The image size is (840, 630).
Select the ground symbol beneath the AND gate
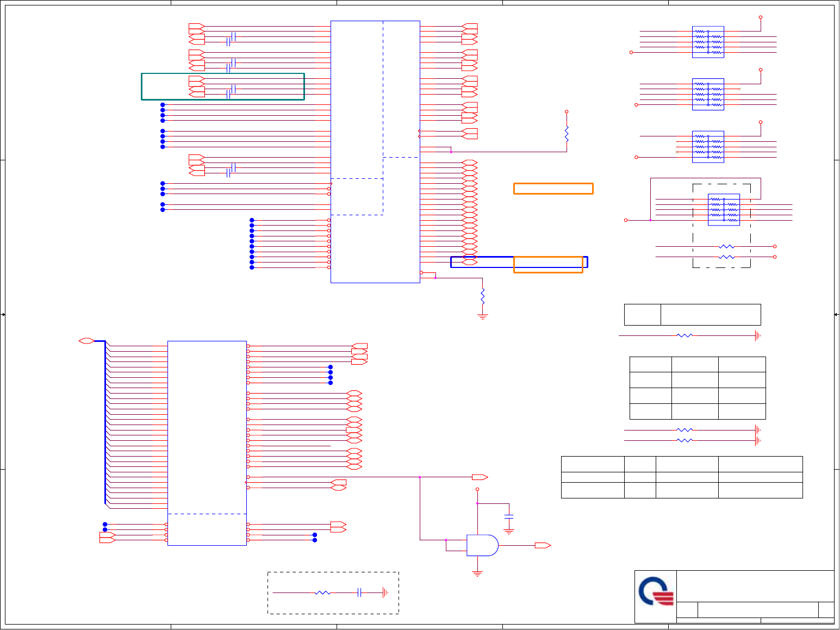click(477, 573)
